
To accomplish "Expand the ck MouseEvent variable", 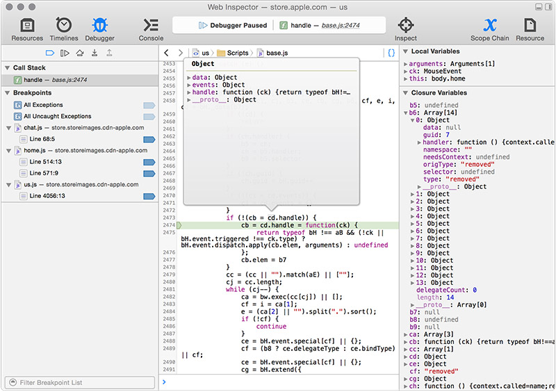I will point(406,72).
